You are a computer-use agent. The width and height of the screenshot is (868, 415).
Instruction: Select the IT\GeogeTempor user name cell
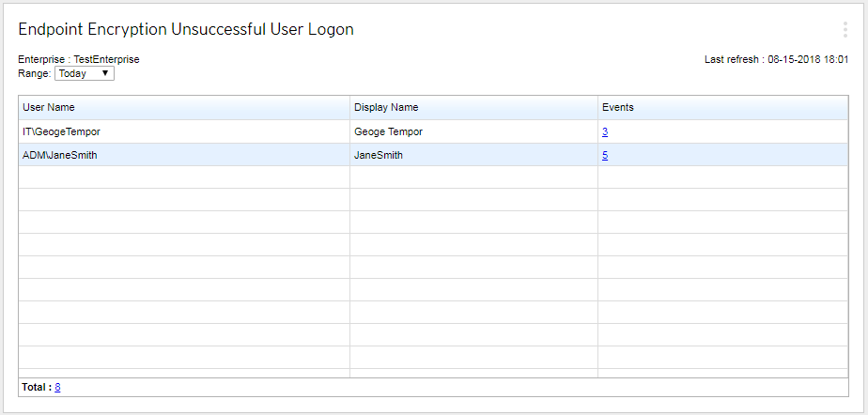pyautogui.click(x=61, y=132)
